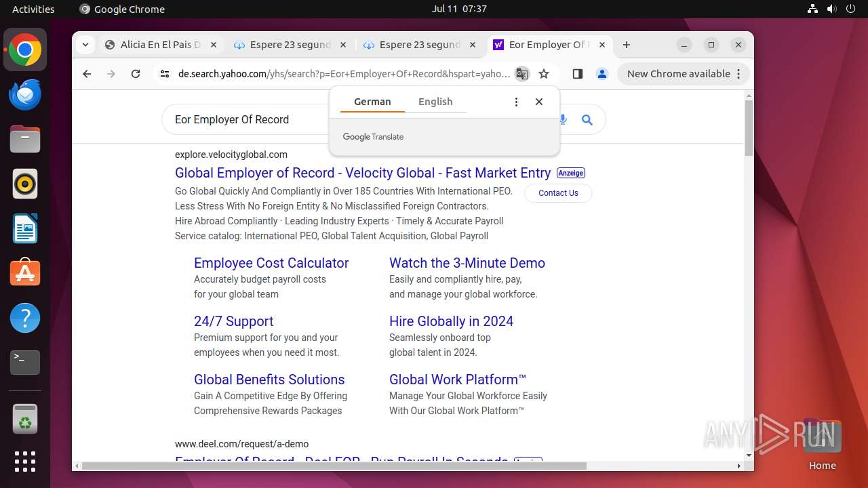Bookmark this tab with the star
The image size is (868, 488).
coord(544,74)
